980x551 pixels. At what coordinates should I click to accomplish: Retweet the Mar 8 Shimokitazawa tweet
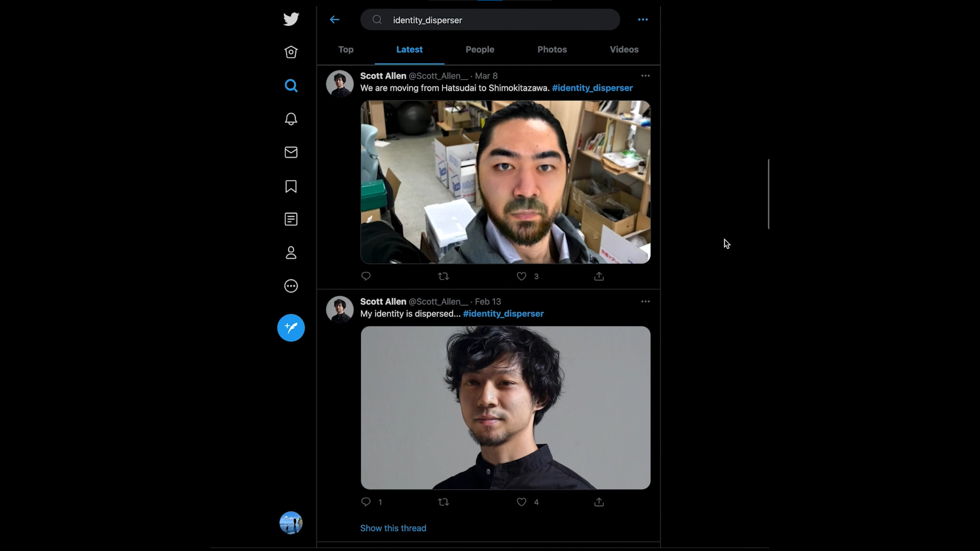click(x=443, y=276)
